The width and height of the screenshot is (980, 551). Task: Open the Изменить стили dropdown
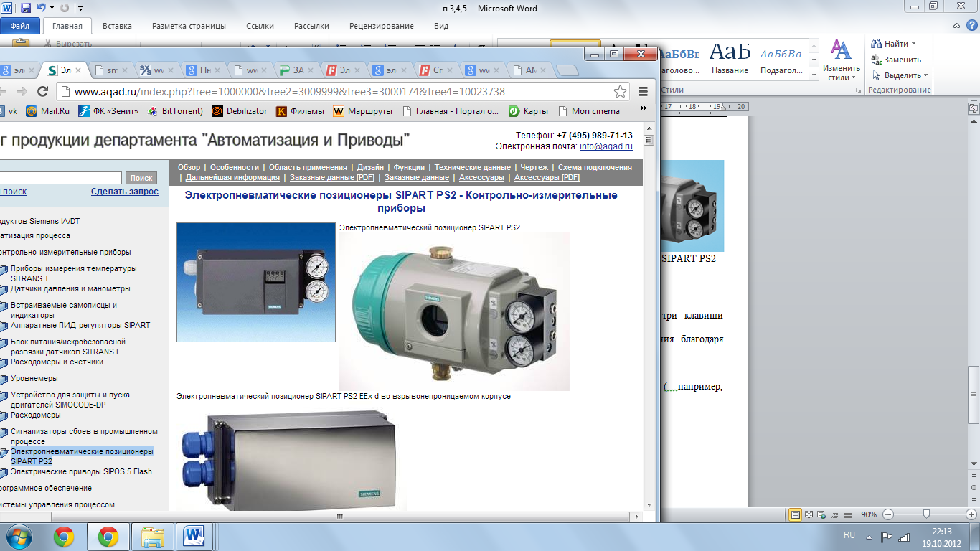tap(841, 61)
